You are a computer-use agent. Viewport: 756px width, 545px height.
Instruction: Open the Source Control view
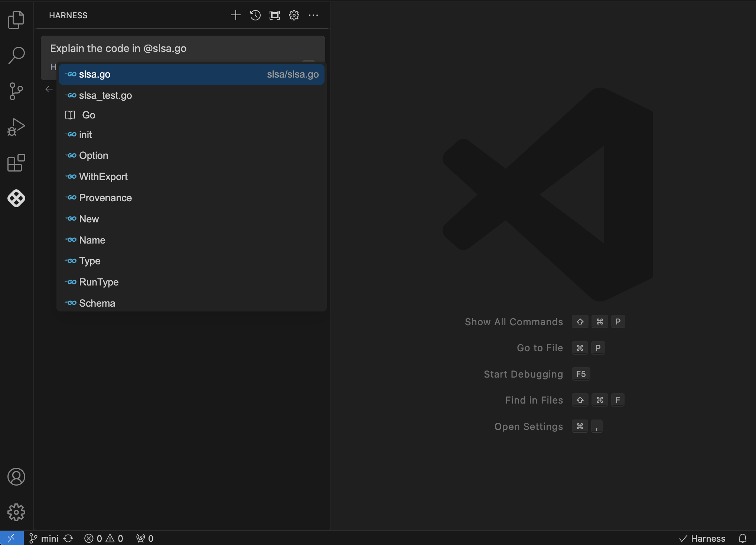point(16,91)
